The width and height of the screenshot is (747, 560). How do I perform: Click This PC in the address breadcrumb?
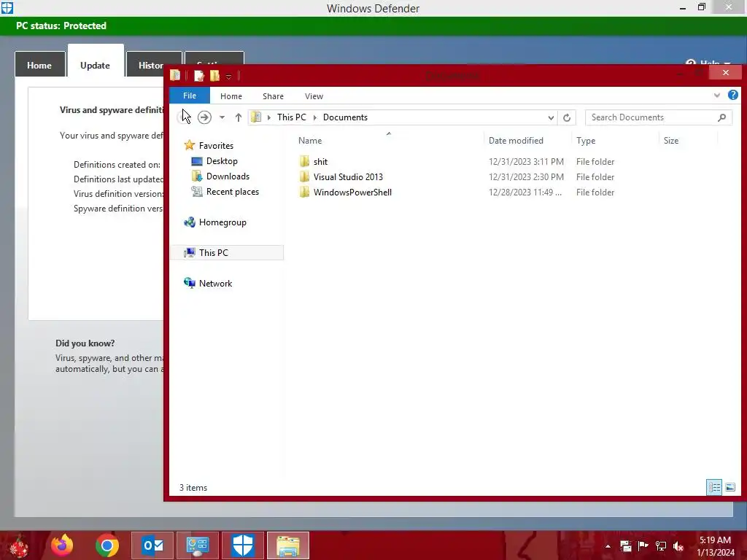292,117
